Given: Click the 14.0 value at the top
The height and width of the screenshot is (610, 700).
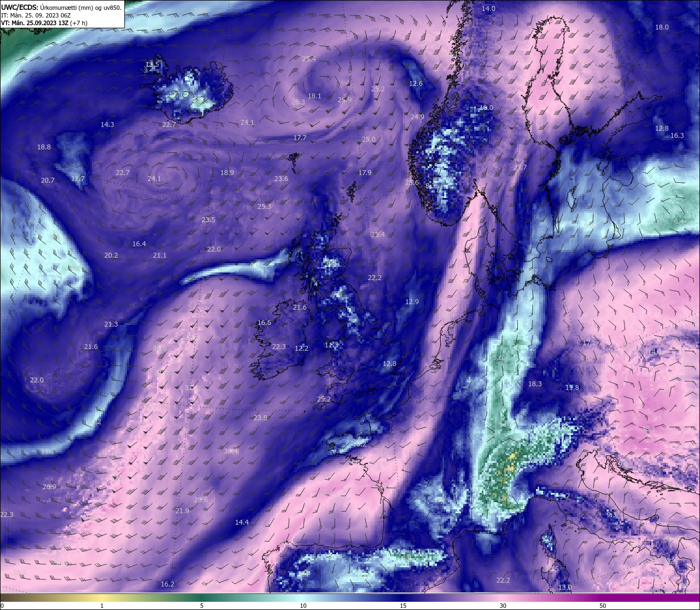Looking at the screenshot, I should pyautogui.click(x=488, y=8).
